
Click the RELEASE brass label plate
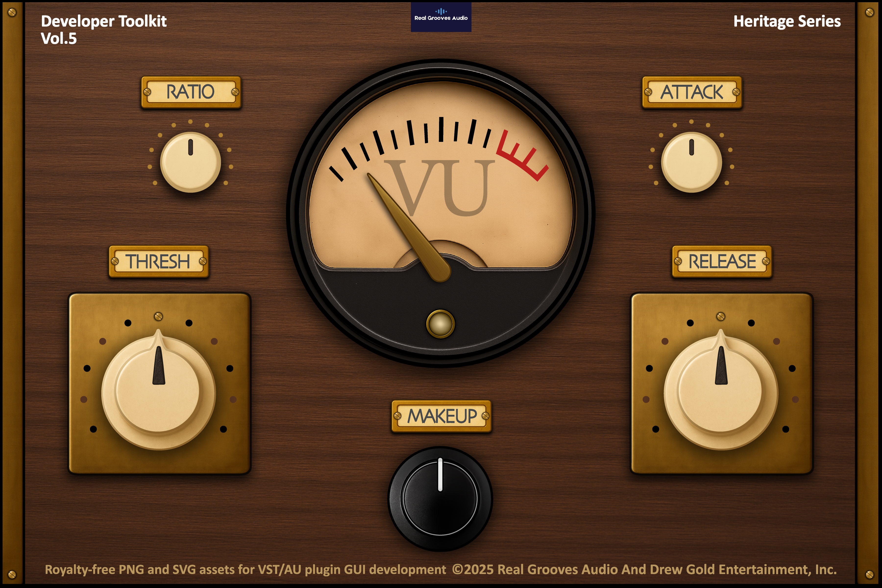tap(722, 261)
